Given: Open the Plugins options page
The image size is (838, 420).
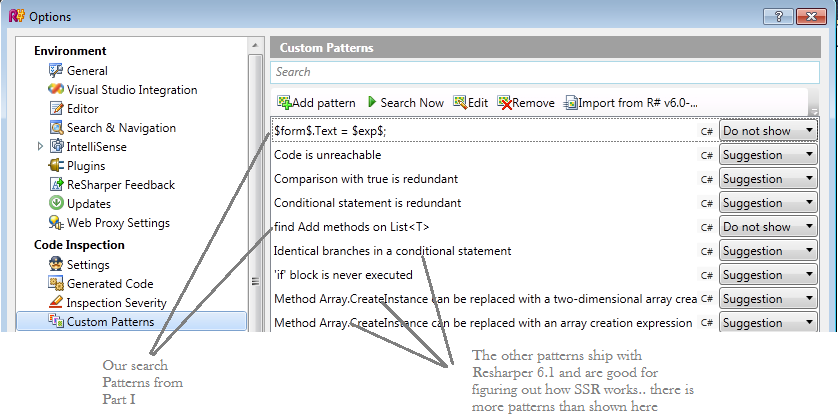Looking at the screenshot, I should (86, 166).
